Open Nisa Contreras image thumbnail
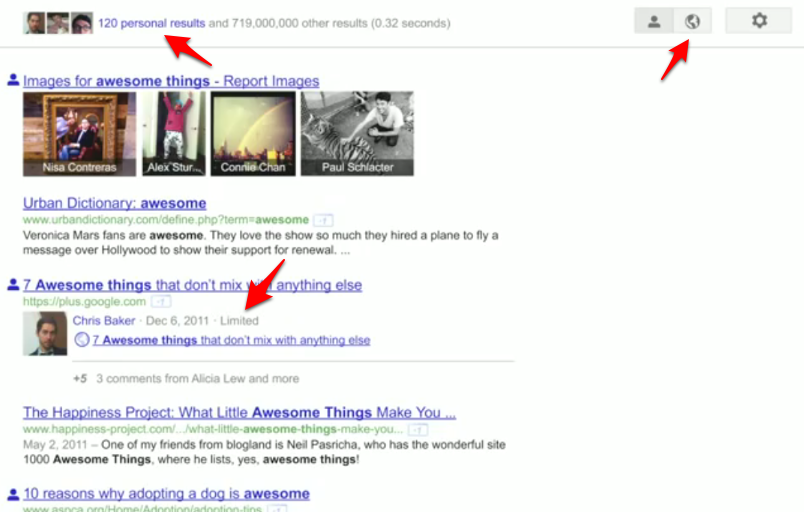Image resolution: width=804 pixels, height=512 pixels. coord(79,134)
